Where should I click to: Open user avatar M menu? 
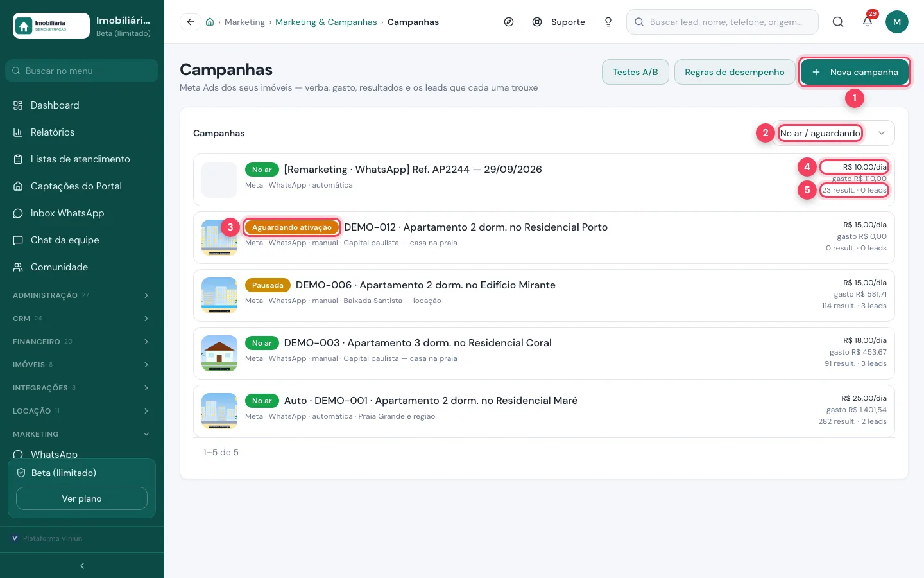point(897,22)
